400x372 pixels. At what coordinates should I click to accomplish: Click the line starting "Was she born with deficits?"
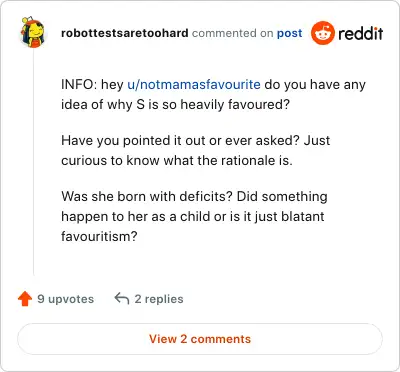(194, 196)
